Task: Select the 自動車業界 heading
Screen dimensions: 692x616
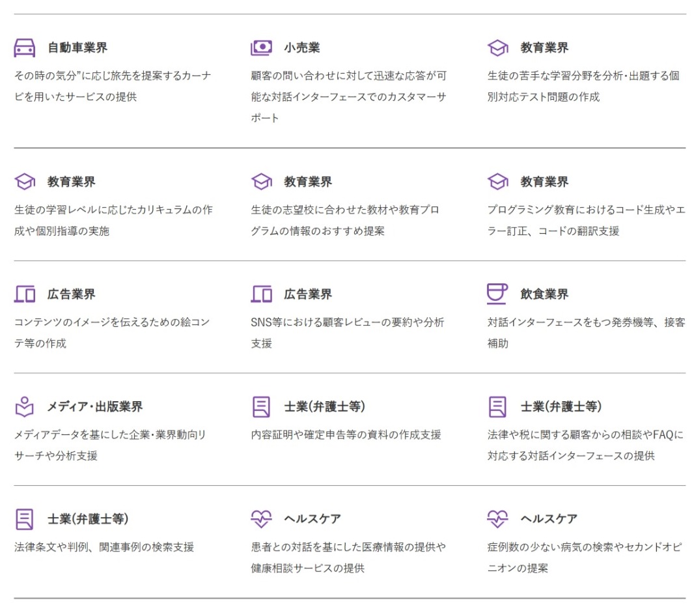Action: point(77,48)
